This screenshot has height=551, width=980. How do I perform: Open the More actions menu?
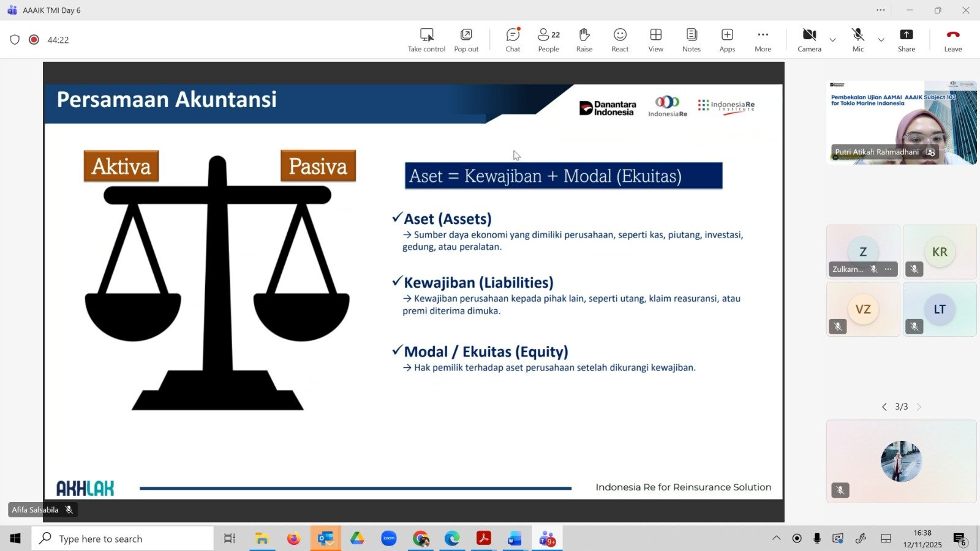click(763, 40)
